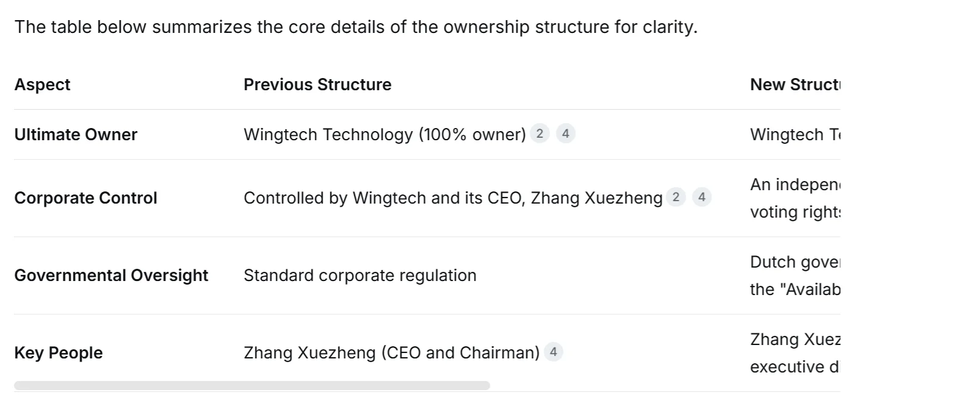Click the Standard corporate regulation cell
Image resolution: width=980 pixels, height=395 pixels.
359,276
